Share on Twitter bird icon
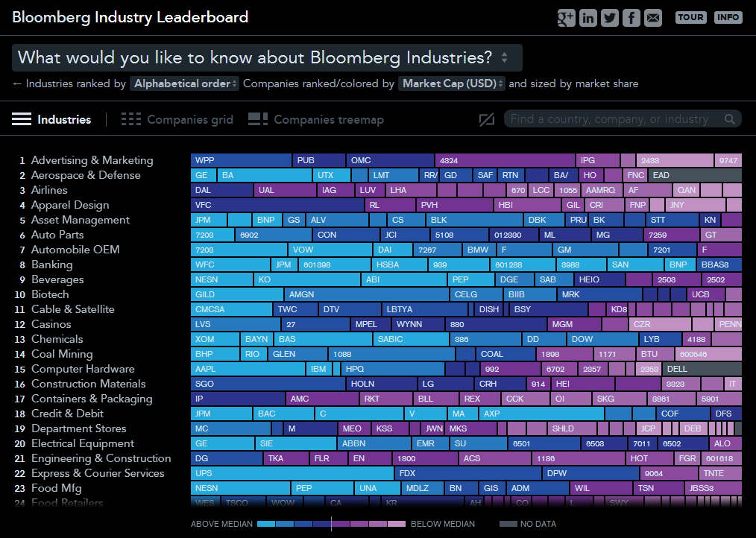The height and width of the screenshot is (538, 756). pos(609,18)
